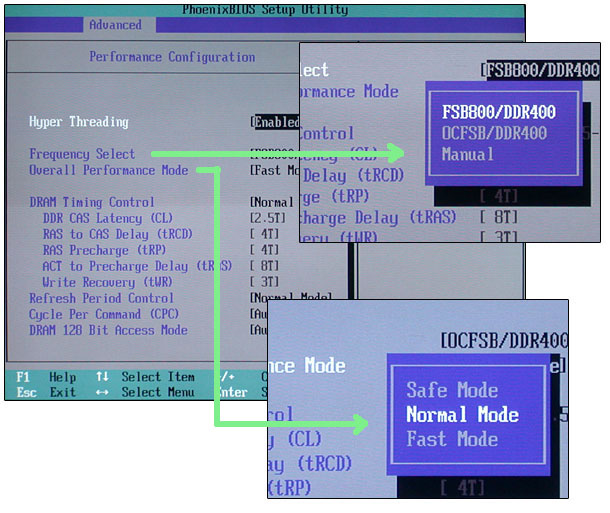Open the Write Recovery [3T] value in the main list
Viewport: 610px width, 513px height.
pyautogui.click(x=265, y=282)
